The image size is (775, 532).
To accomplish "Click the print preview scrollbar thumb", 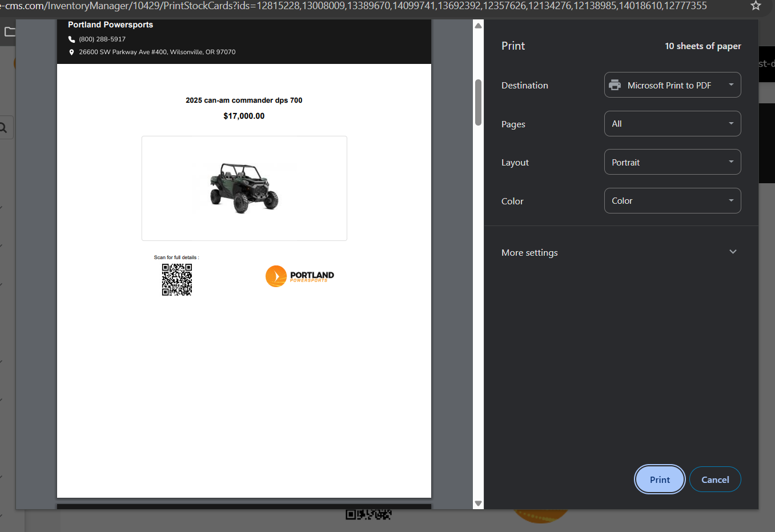I will (479, 103).
